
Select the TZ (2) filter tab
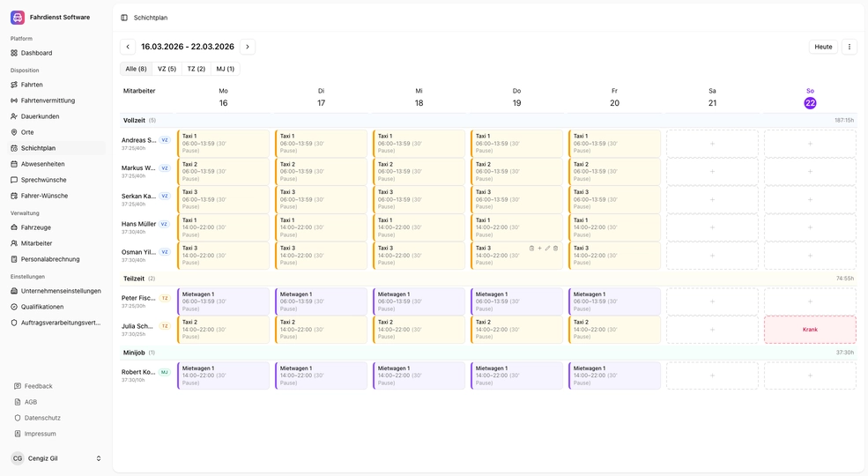coord(196,69)
